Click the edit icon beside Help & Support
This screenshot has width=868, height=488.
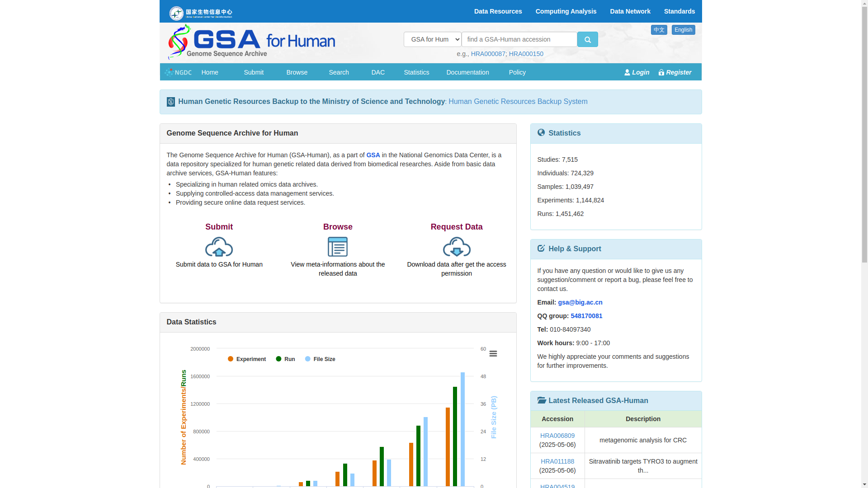[x=541, y=248]
